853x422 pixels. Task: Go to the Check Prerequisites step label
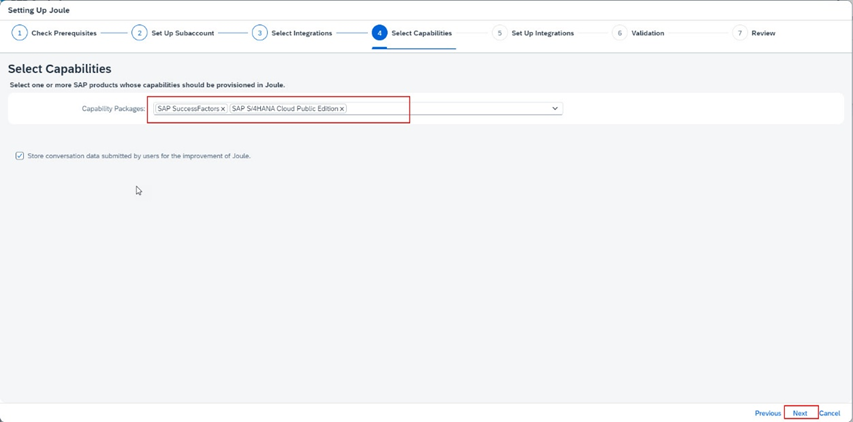(64, 33)
